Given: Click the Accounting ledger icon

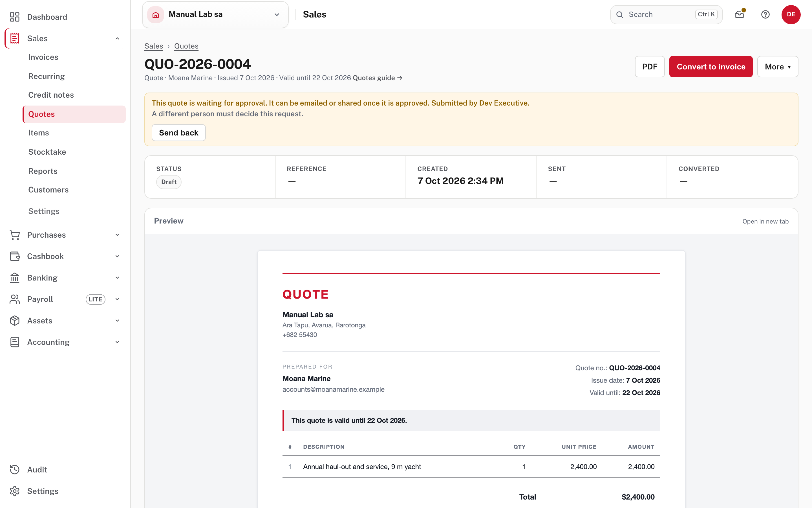Looking at the screenshot, I should point(14,342).
